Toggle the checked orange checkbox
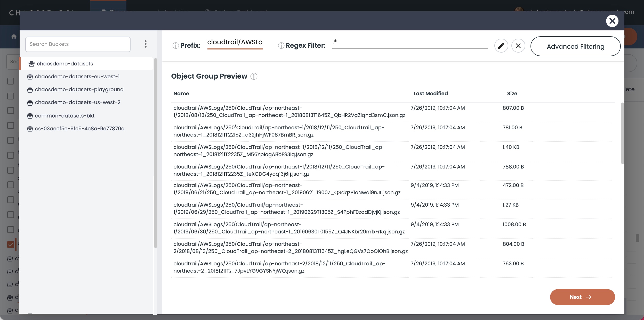 point(11,244)
